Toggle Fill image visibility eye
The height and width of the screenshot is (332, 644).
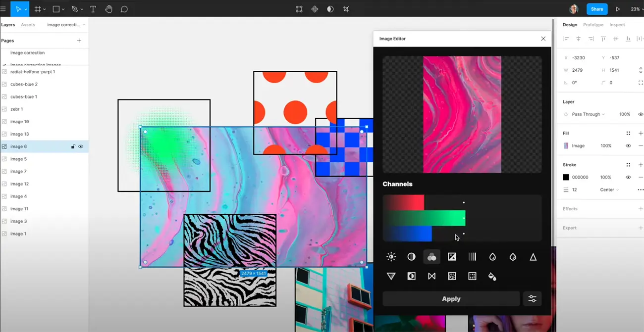pyautogui.click(x=628, y=146)
